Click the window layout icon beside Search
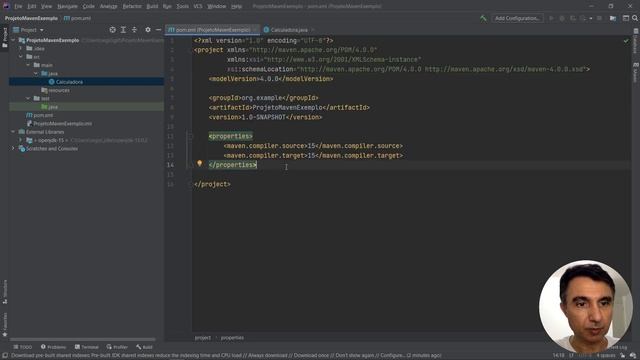640x360 pixels. [626, 18]
